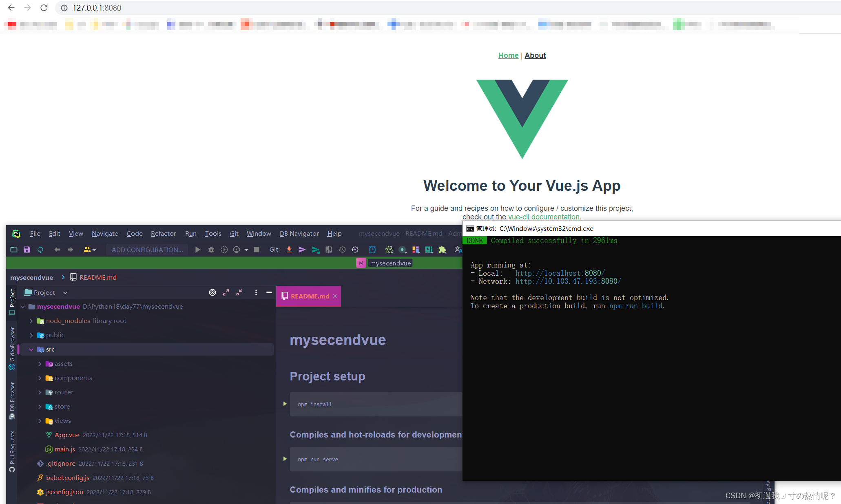The height and width of the screenshot is (504, 841).
Task: Select App.vue in the project tree
Action: [x=67, y=435]
